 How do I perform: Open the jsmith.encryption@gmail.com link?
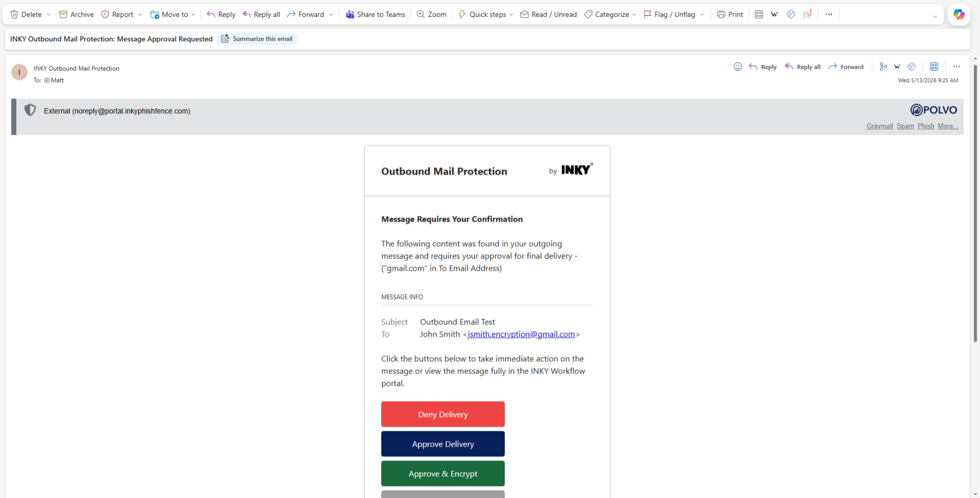(x=521, y=334)
